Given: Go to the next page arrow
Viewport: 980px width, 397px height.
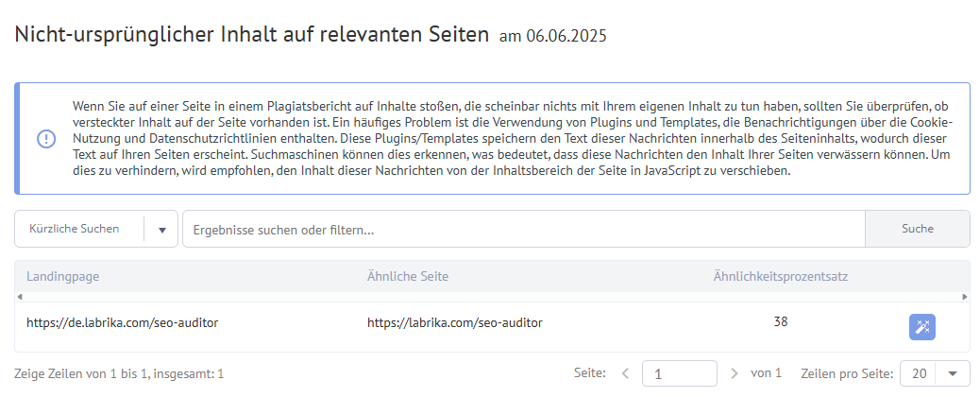Looking at the screenshot, I should (735, 373).
